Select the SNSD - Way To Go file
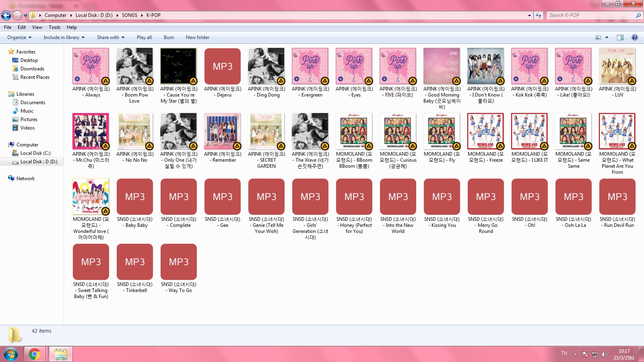The image size is (644, 362). 179,268
